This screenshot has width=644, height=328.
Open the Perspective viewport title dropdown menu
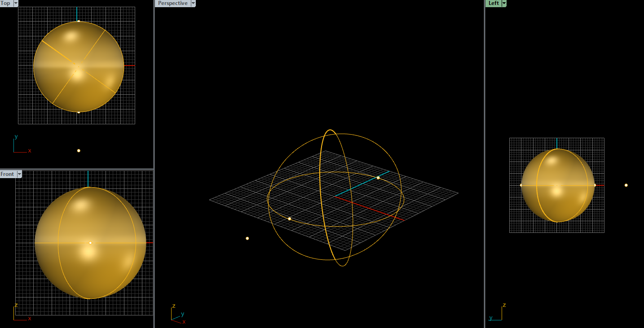click(193, 3)
